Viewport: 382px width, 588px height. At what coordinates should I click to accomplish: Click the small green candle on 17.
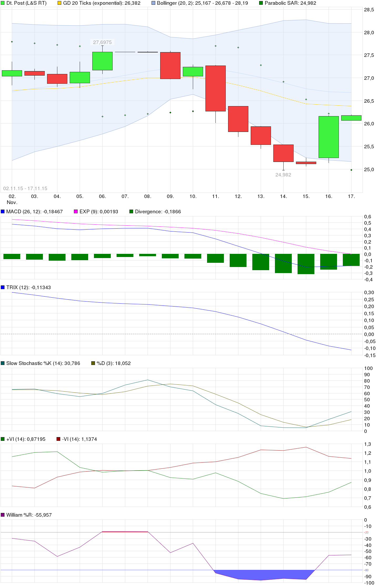(351, 118)
